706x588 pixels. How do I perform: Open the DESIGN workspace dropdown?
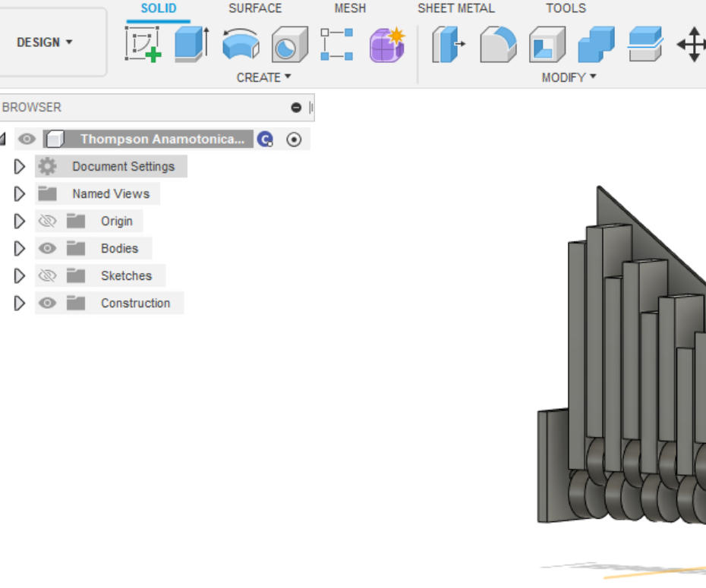[46, 42]
